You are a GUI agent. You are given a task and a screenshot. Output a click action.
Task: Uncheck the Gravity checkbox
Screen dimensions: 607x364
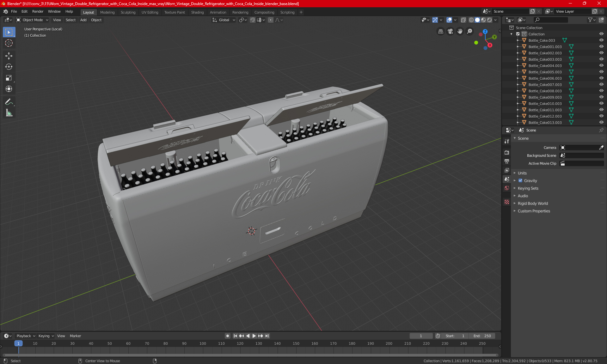(520, 181)
